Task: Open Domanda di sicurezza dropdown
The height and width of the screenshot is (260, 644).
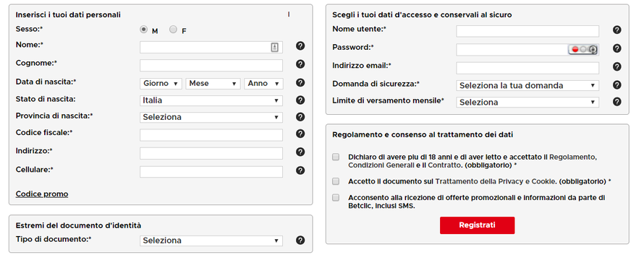Action: [528, 86]
